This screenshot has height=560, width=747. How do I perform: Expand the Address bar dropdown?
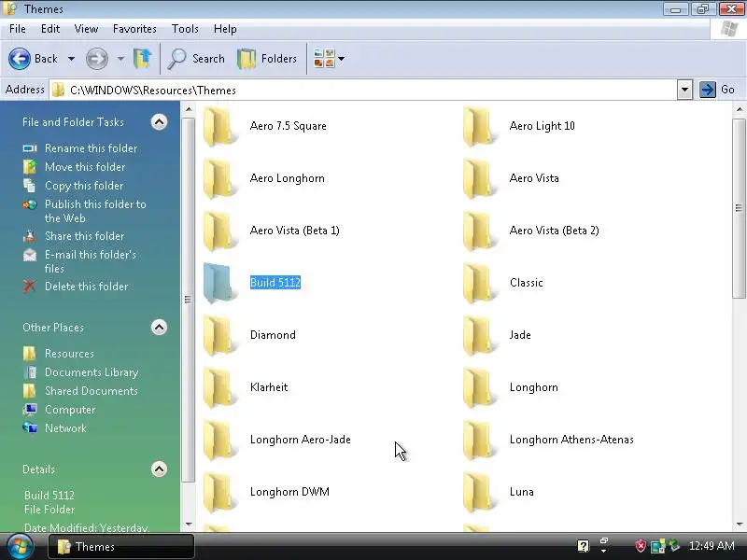pos(684,90)
